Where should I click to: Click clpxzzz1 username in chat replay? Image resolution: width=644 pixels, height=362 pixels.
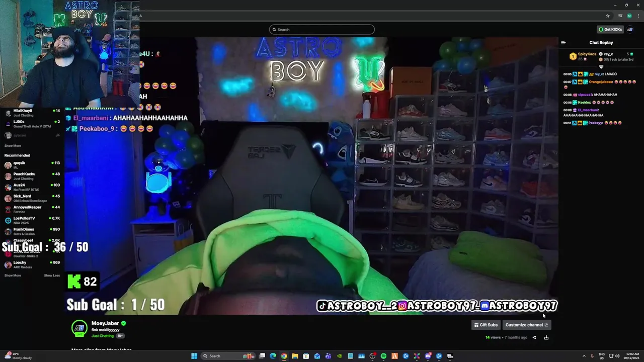585,95
